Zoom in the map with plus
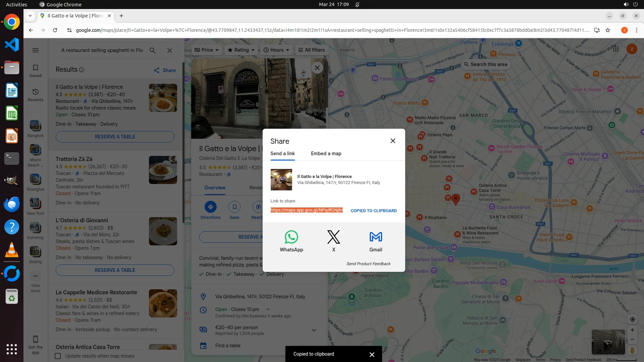The image size is (644, 362). pos(632,330)
